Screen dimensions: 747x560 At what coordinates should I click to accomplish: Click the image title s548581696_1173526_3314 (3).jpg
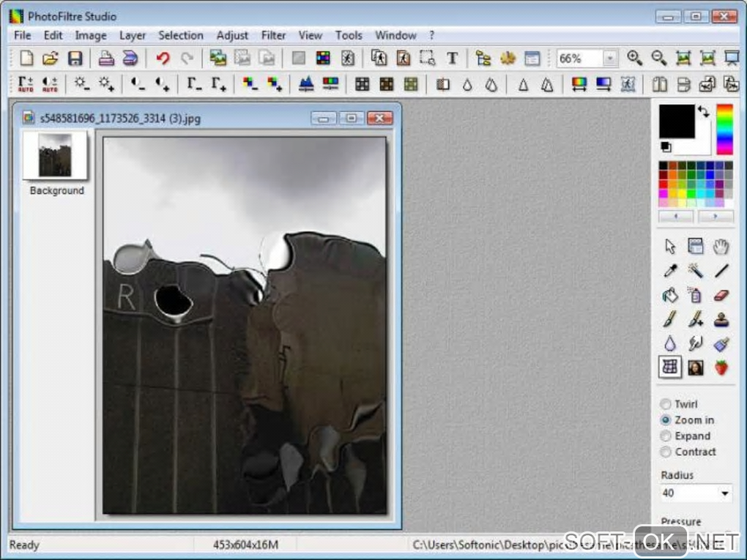pyautogui.click(x=120, y=119)
